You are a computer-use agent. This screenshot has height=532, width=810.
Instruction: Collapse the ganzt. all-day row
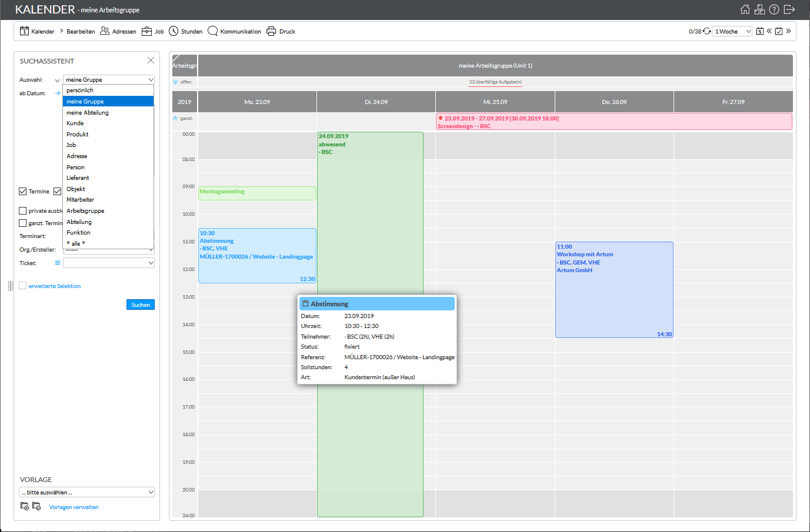point(175,118)
